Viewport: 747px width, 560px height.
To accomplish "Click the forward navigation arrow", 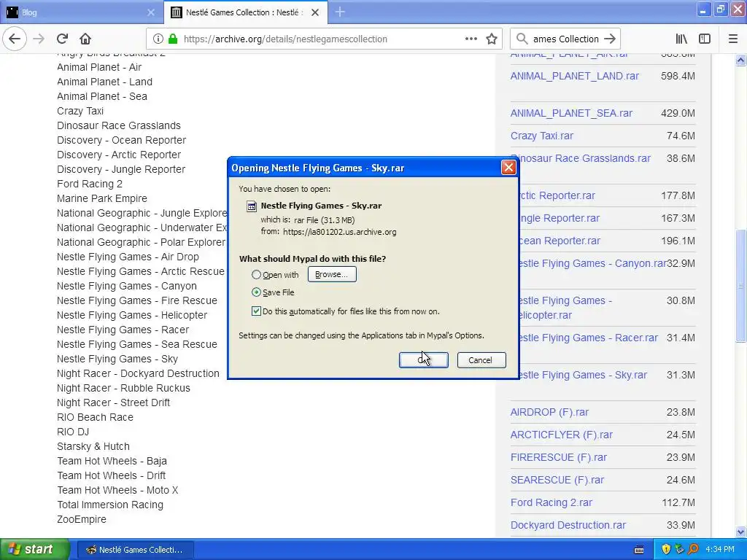I will tap(39, 39).
